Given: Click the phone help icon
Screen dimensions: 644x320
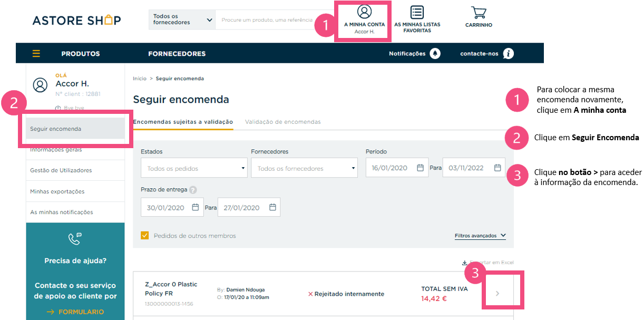Looking at the screenshot, I should click(75, 239).
